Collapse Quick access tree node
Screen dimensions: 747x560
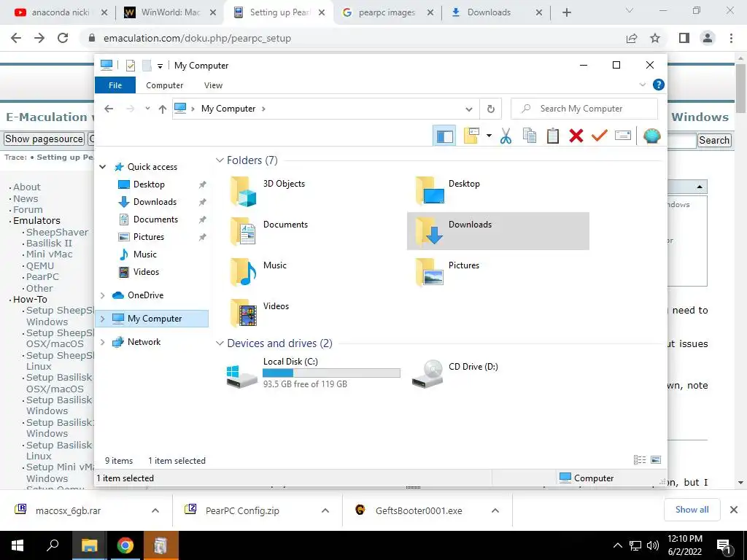pos(102,167)
